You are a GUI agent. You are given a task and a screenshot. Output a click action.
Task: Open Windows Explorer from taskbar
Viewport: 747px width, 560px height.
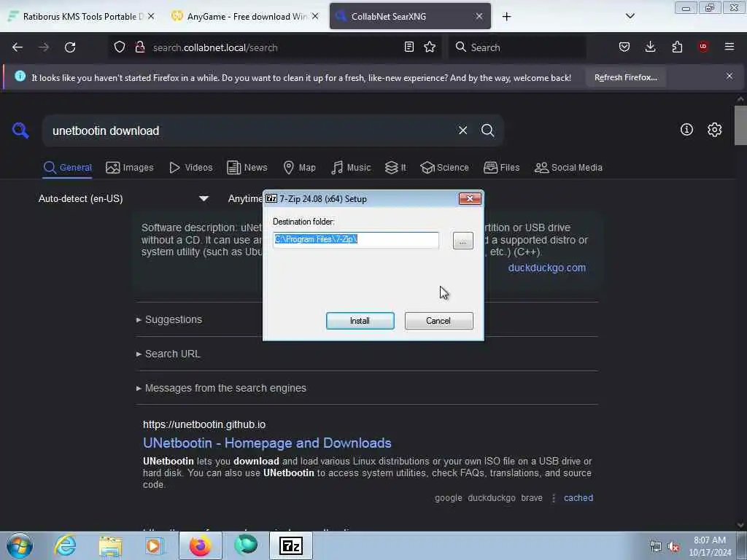(111, 545)
